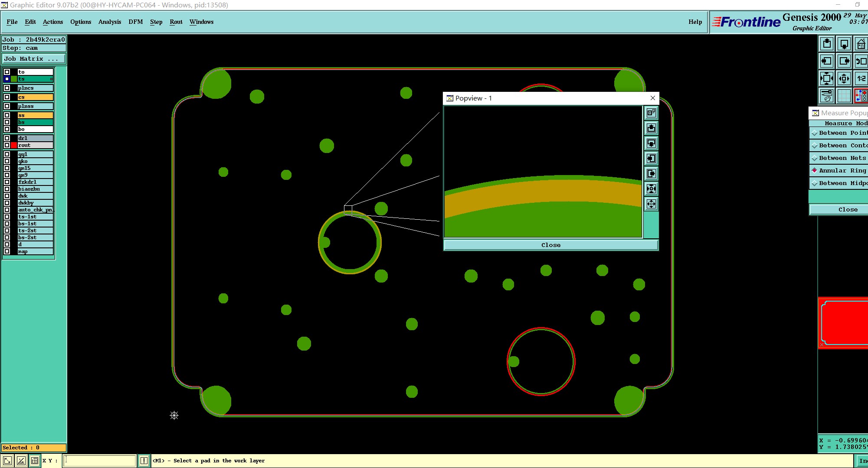Open the Rout menu
The image size is (868, 468).
[176, 22]
